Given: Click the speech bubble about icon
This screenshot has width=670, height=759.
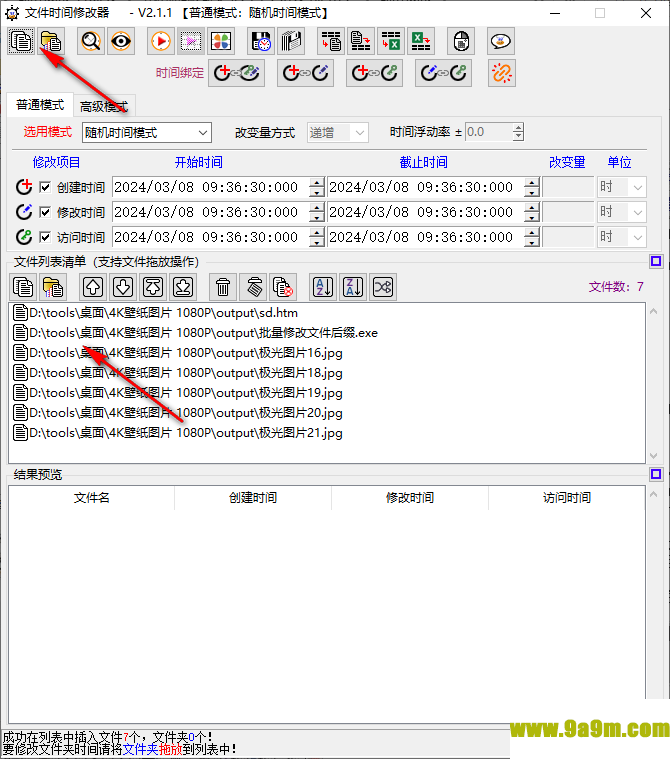Looking at the screenshot, I should coord(501,41).
